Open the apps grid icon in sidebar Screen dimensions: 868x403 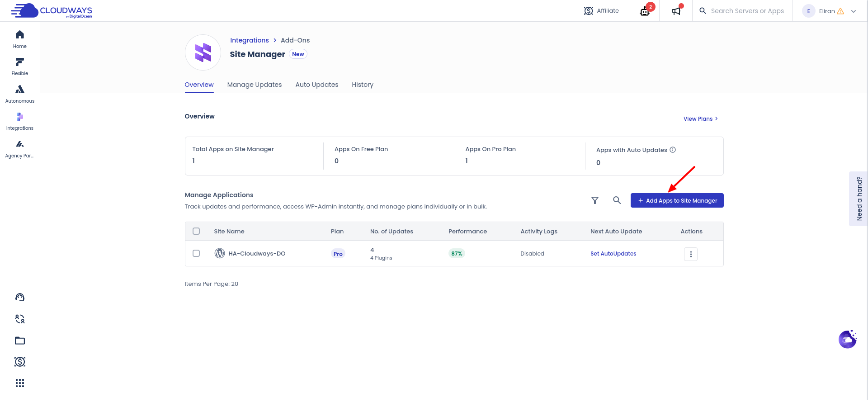20,384
